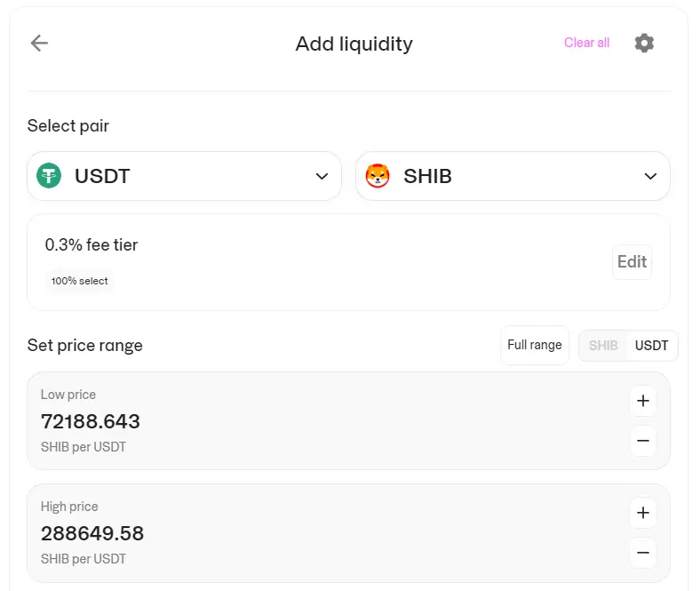Screen dimensions: 700x591
Task: Expand SHIB dropdown chevron arrow
Action: click(650, 177)
